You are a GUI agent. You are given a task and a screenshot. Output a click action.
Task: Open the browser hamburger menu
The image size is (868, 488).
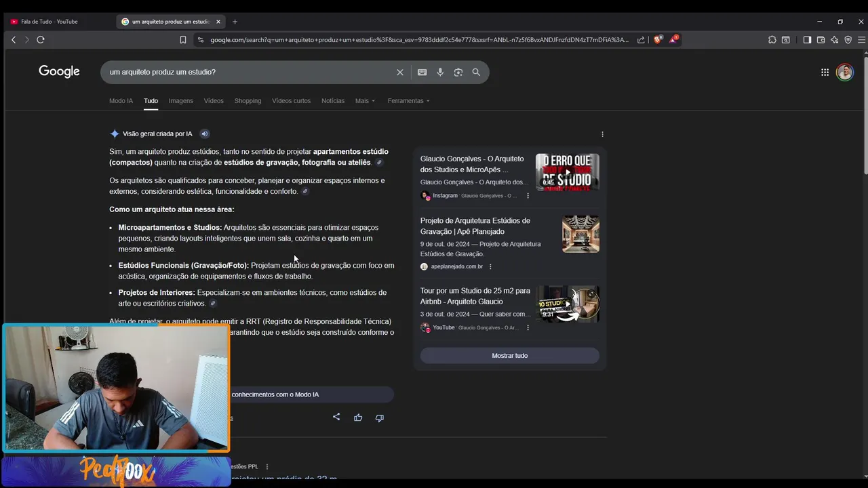(861, 40)
